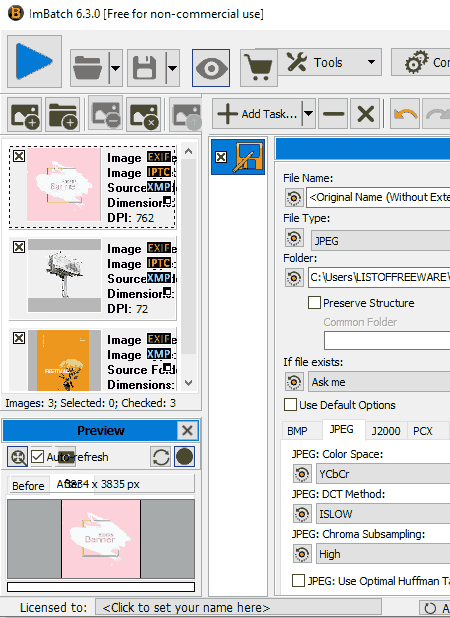Click the If file exists bind icon
Screen dimensions: 450x618
click(294, 382)
